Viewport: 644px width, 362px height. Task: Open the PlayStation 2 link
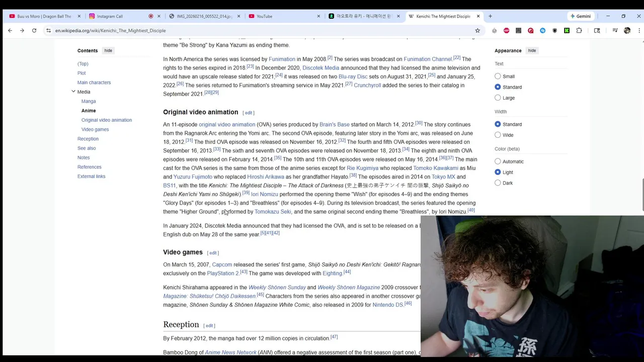point(223,274)
